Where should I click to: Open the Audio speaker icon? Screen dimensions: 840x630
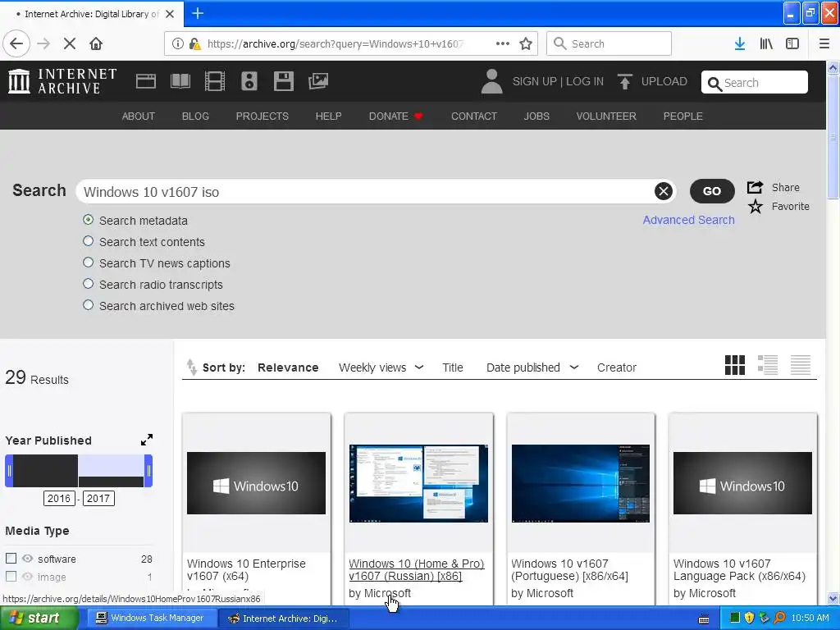coord(249,81)
